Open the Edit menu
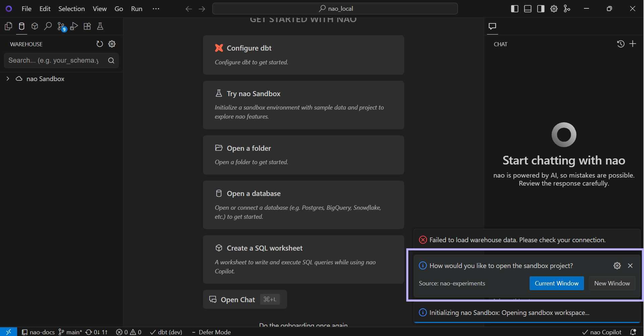 [x=45, y=9]
